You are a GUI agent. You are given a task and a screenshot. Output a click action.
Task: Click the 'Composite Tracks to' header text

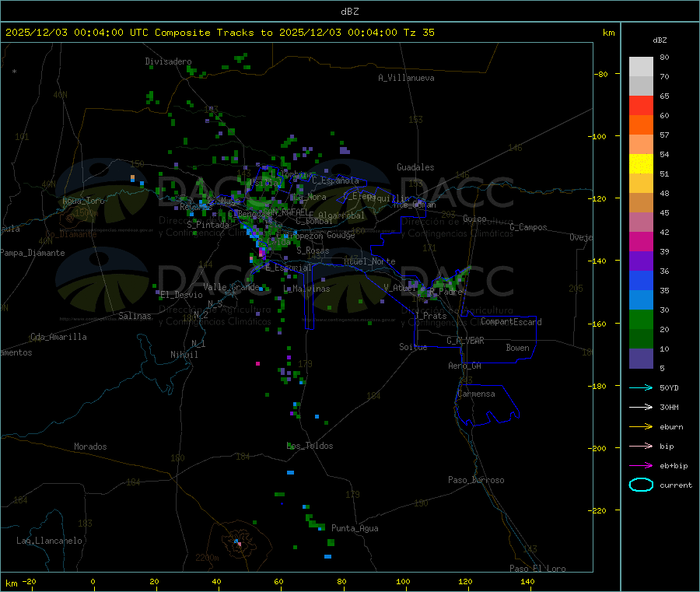coord(213,33)
